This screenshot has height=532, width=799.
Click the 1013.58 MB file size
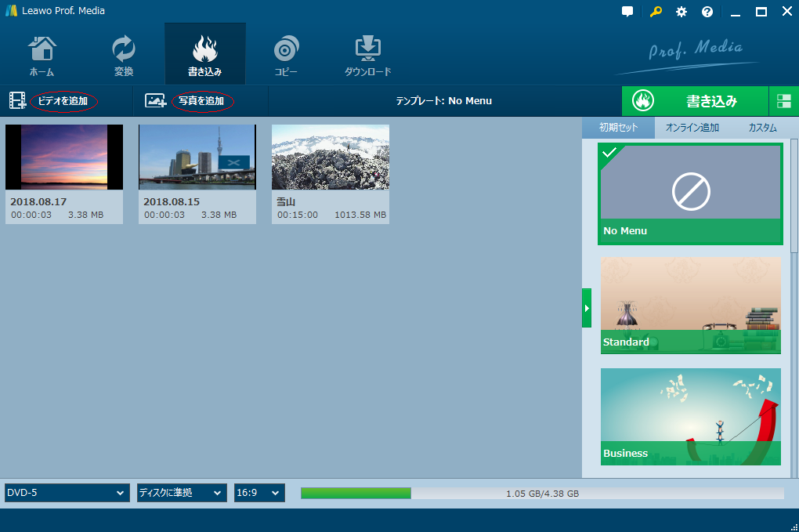pos(360,215)
